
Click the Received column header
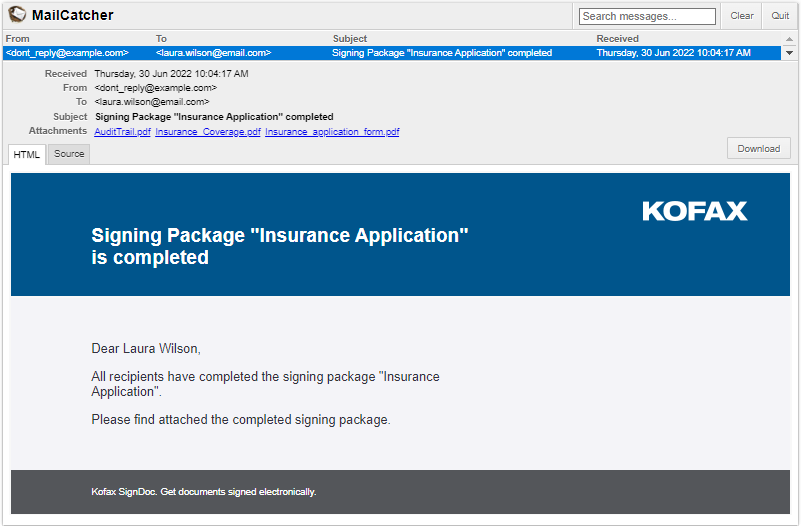(x=617, y=39)
